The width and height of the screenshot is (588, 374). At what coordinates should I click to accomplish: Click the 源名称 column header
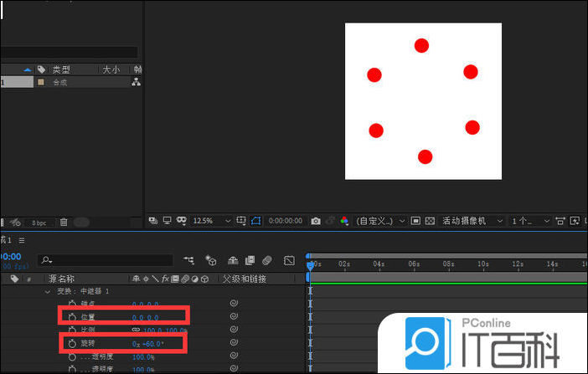pyautogui.click(x=63, y=279)
